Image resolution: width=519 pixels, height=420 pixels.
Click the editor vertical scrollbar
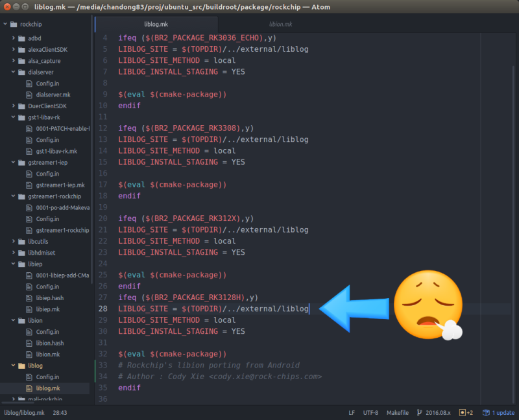(x=513, y=231)
